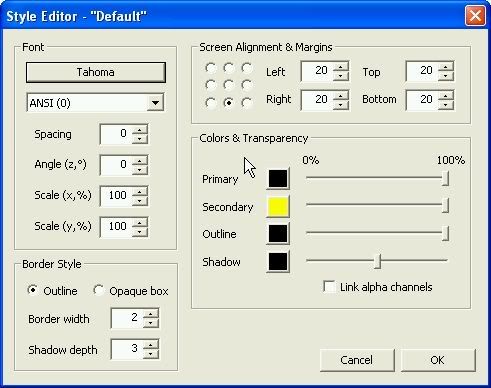Click the Shadow transparency slider handle

[x=377, y=261]
